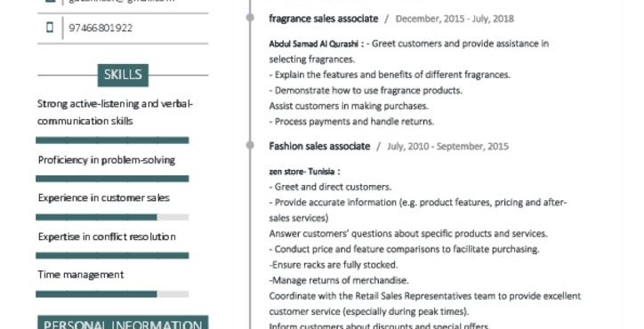Select the phone number 97466801922
Viewport: 644px width, 329px height.
click(101, 28)
